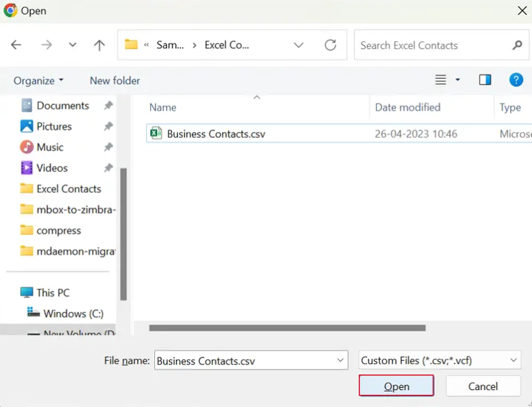Viewport: 532px width, 407px height.
Task: Select the 'Excel Co...' breadcrumb segment
Action: (227, 45)
